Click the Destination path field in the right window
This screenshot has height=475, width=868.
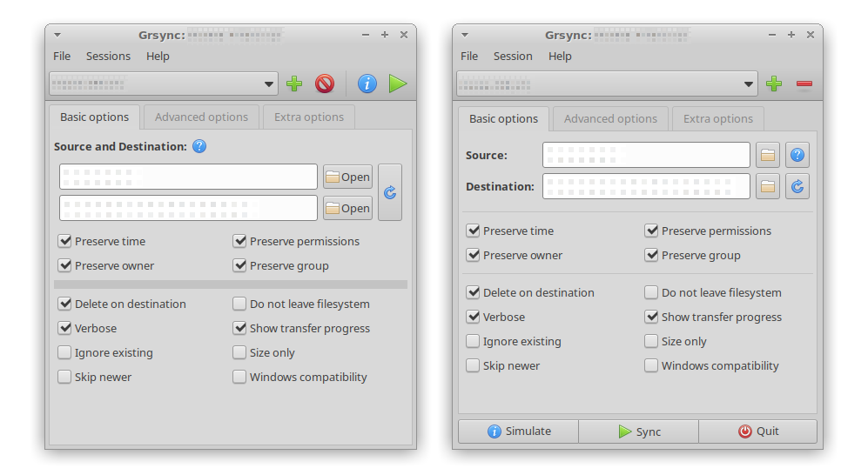coord(646,186)
